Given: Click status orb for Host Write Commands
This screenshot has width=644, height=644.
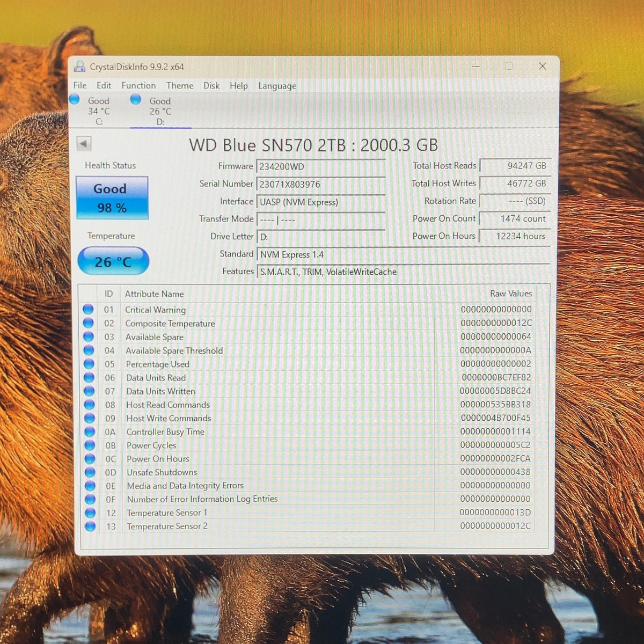Looking at the screenshot, I should point(89,418).
